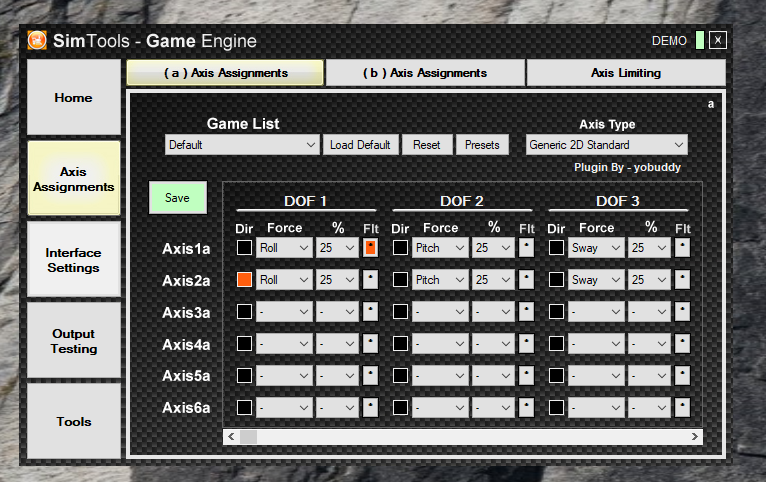766x482 pixels.
Task: Open the Axis Assignments sidebar section
Action: pyautogui.click(x=74, y=179)
